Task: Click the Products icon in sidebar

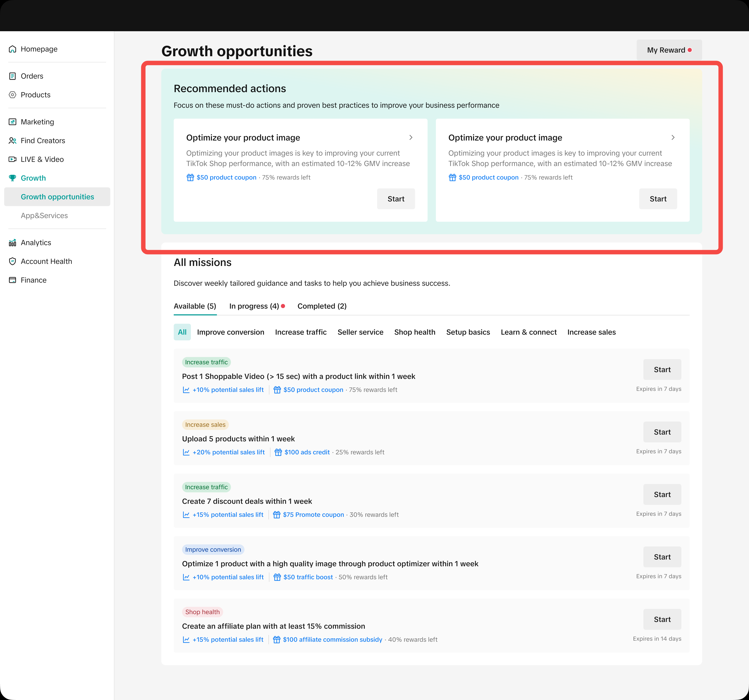Action: 12,95
